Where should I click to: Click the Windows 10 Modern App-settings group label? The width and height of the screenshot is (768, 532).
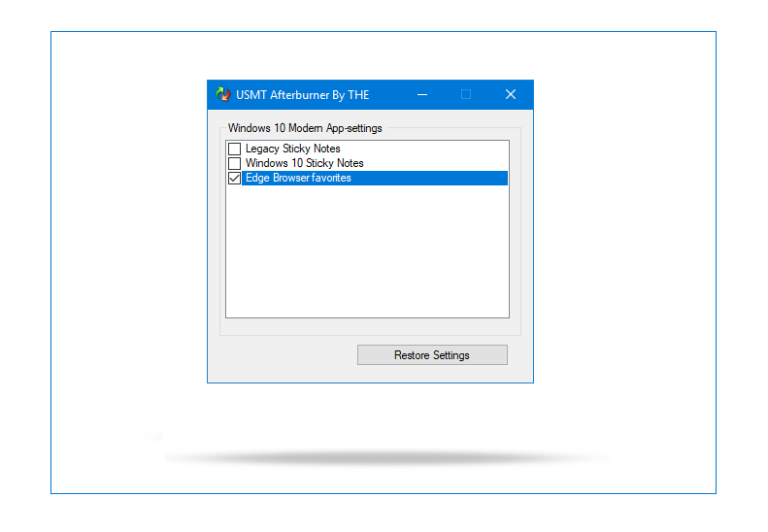[x=305, y=128]
